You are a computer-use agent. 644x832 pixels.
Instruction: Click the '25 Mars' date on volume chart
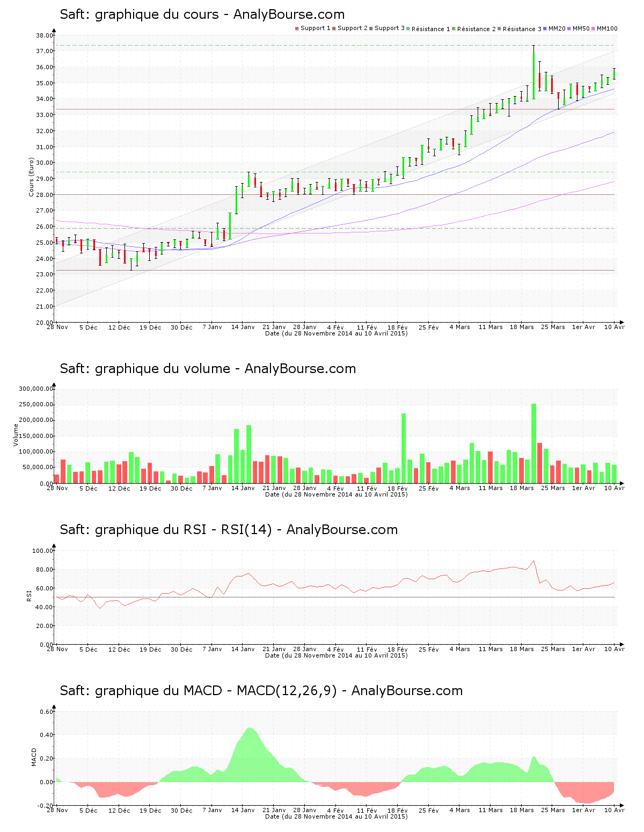click(x=553, y=488)
